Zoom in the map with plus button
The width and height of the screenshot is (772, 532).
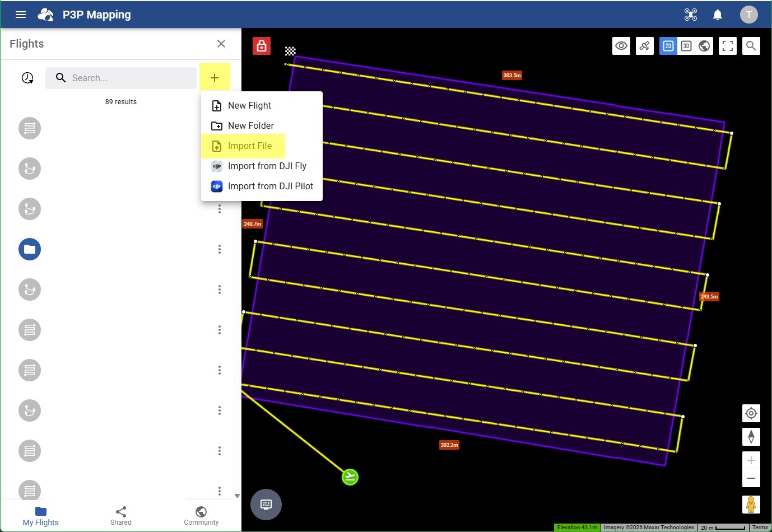click(x=751, y=460)
